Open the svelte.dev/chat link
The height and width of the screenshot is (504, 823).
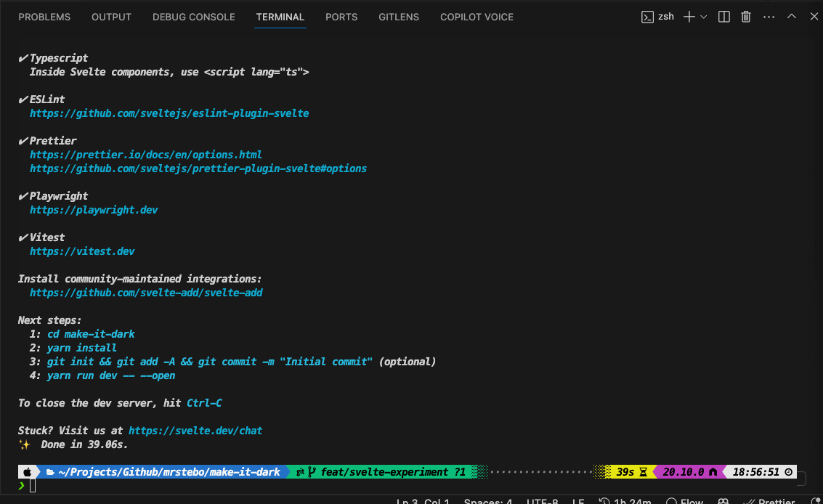click(195, 431)
